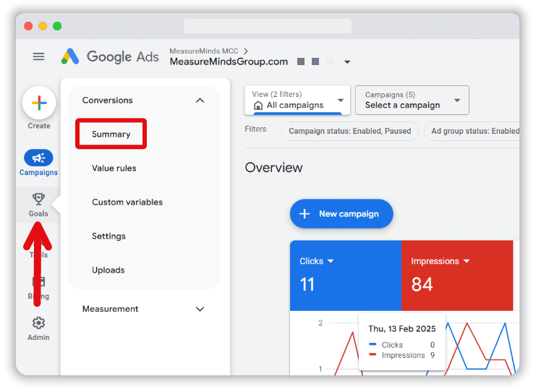Screen dimensions: 536x392
Task: Select Uploads menu item
Action: point(108,270)
